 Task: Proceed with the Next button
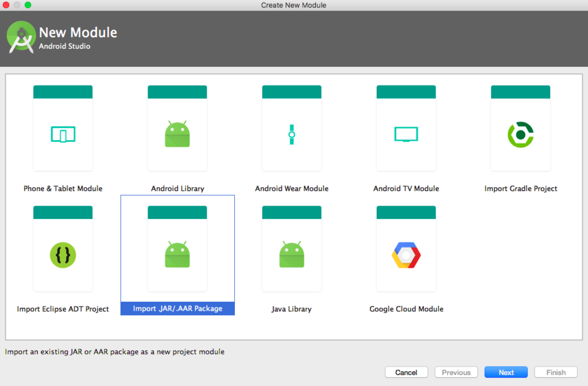pyautogui.click(x=506, y=372)
